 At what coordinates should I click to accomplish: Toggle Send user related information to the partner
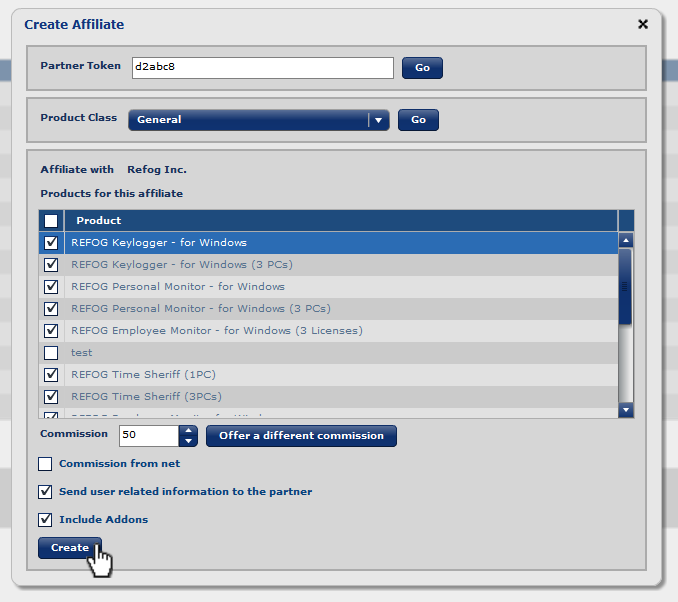45,492
